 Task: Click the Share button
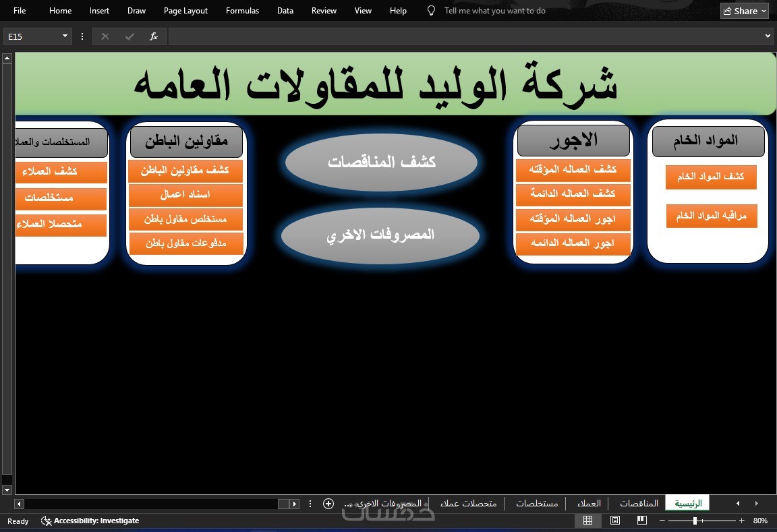[x=744, y=11]
